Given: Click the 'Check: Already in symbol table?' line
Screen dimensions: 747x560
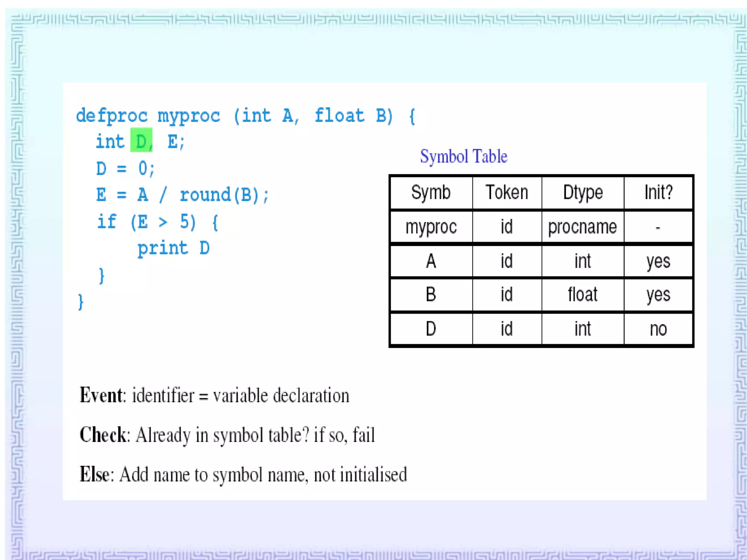Looking at the screenshot, I should click(227, 435).
